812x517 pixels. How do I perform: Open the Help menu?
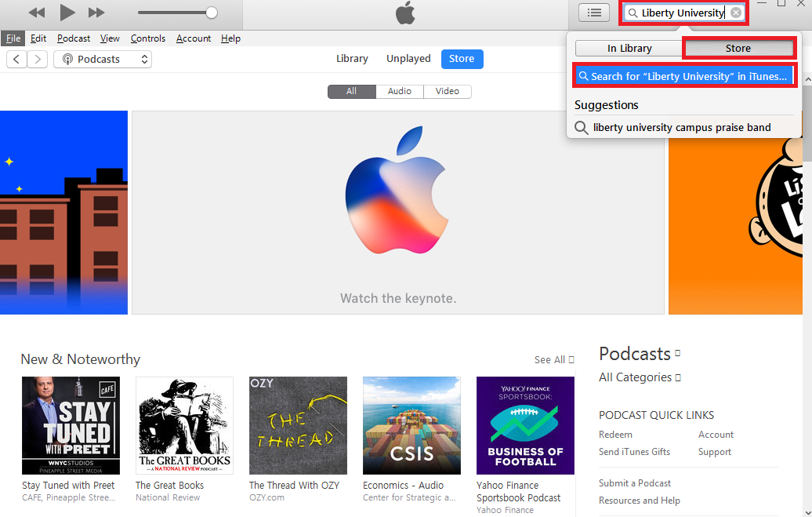[231, 38]
